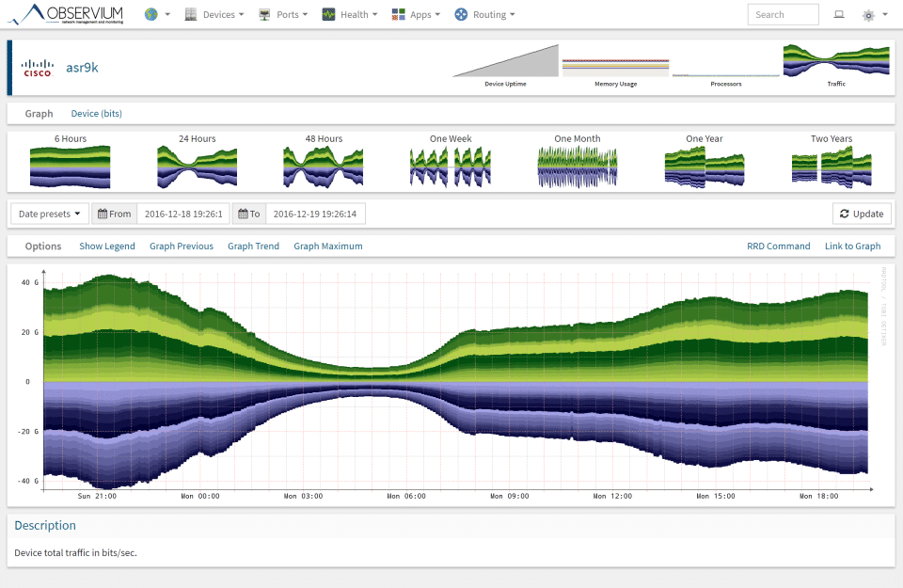
Task: Open the globe overview menu icon
Action: pyautogui.click(x=151, y=14)
